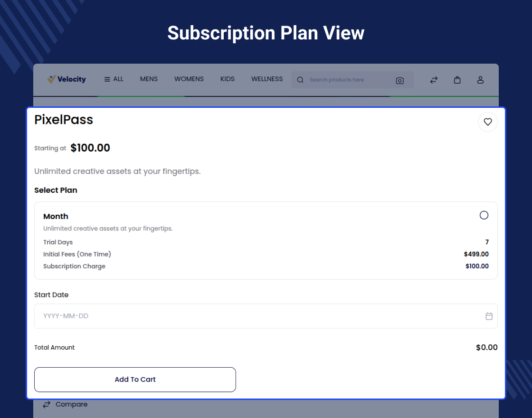Open the calendar date picker icon

click(489, 316)
